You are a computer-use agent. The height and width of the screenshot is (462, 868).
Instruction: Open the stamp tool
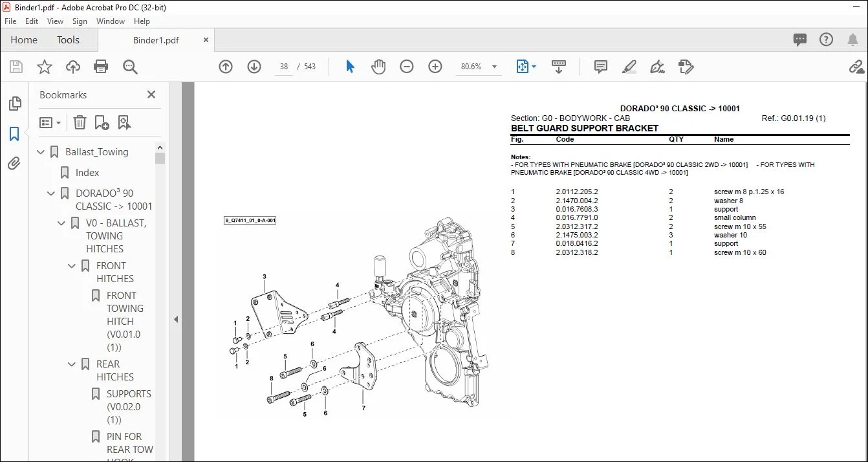(x=686, y=67)
